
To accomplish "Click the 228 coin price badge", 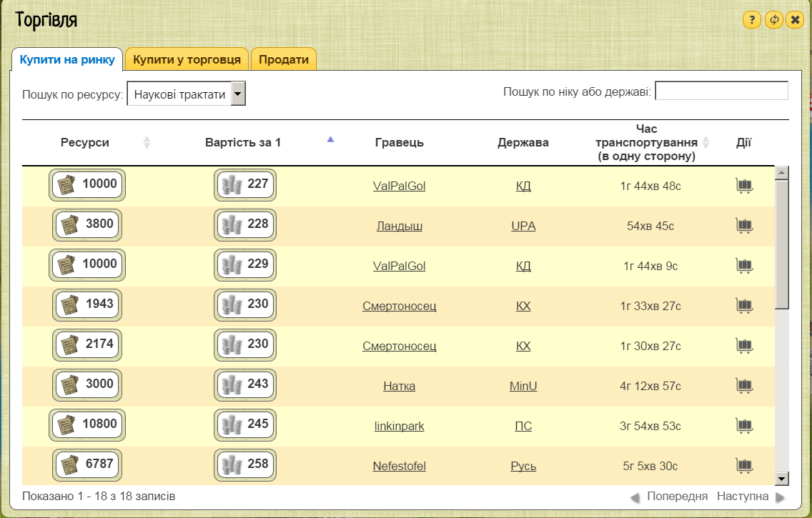I will pyautogui.click(x=245, y=224).
